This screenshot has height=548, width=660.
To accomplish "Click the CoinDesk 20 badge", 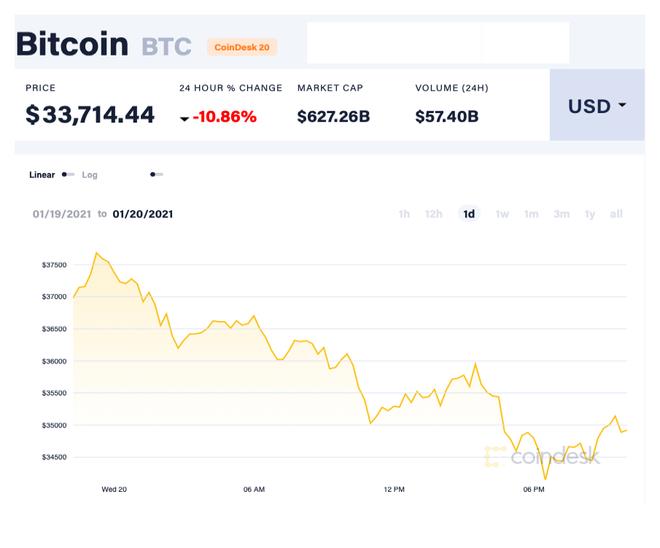I will [242, 47].
